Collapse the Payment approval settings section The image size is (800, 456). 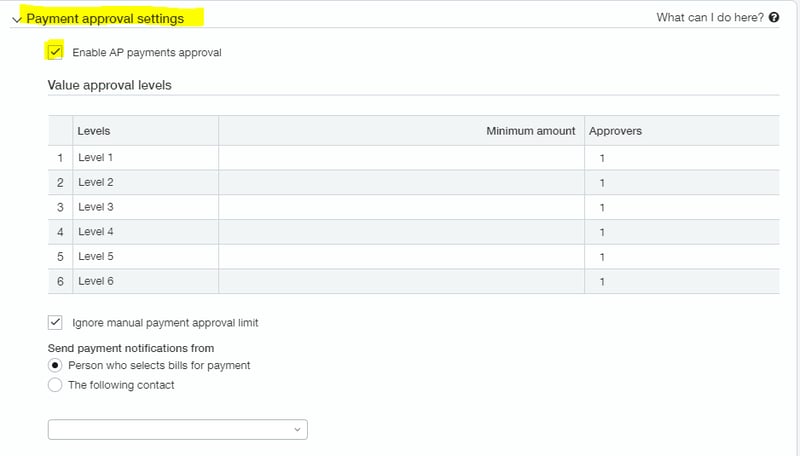17,19
